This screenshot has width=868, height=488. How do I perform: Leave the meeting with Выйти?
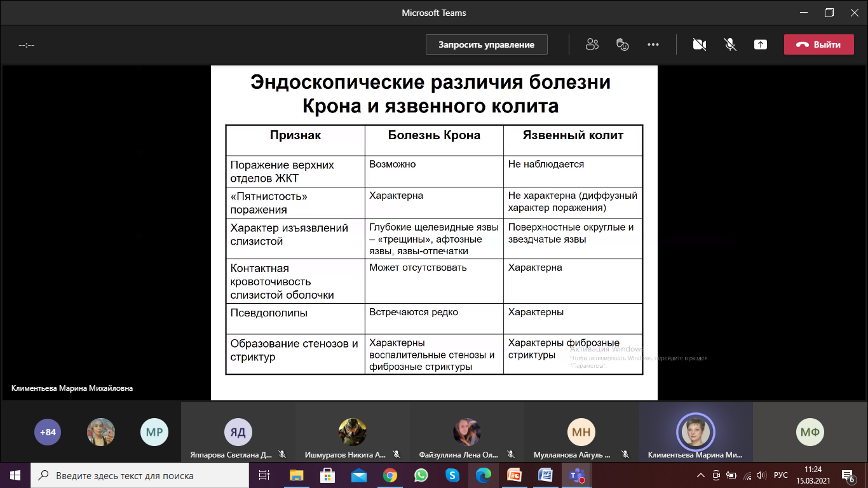click(818, 44)
